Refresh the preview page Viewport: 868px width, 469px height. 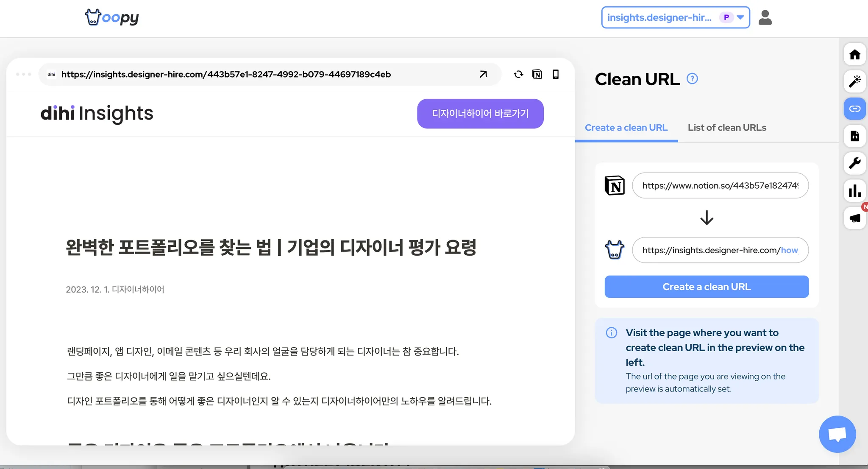(x=518, y=75)
